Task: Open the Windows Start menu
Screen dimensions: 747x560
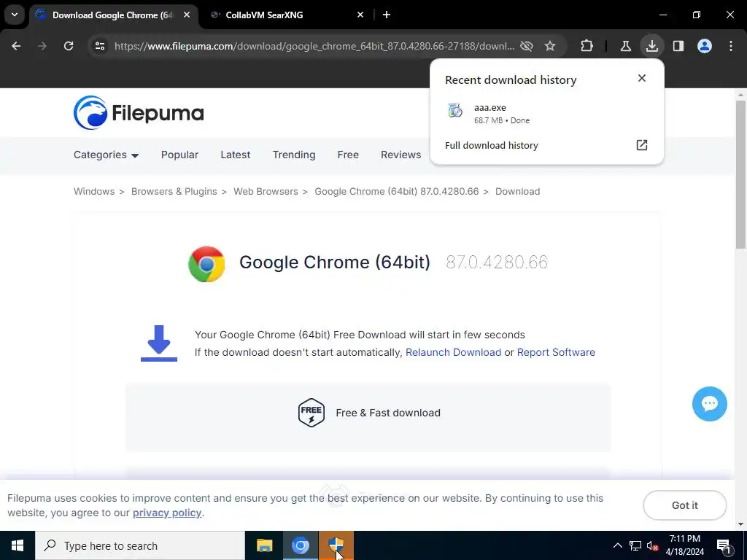Action: point(18,545)
